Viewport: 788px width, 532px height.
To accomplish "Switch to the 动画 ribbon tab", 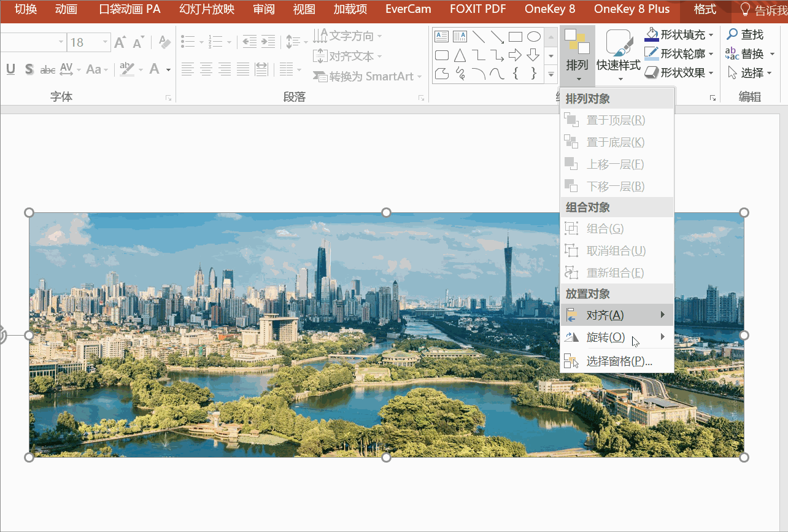I will pyautogui.click(x=66, y=9).
